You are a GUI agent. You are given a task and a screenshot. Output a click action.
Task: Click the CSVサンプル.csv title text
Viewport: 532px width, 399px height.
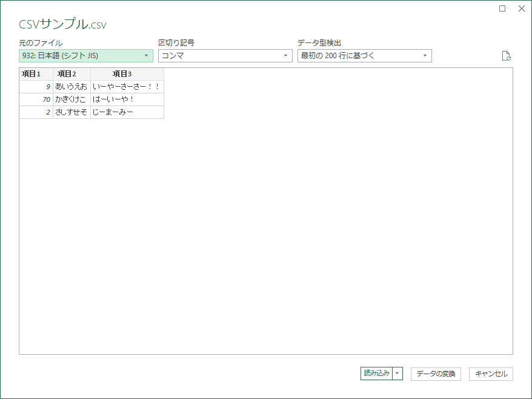click(62, 24)
